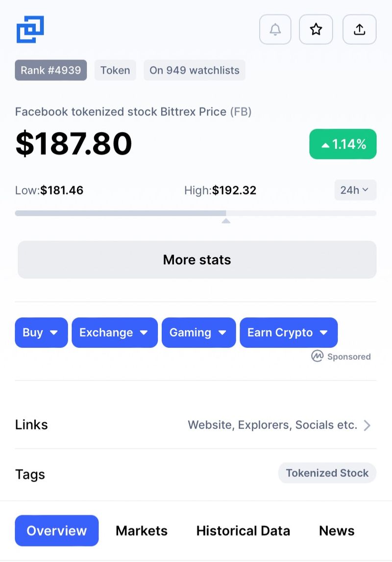Add to watchlist with star icon

(x=316, y=29)
